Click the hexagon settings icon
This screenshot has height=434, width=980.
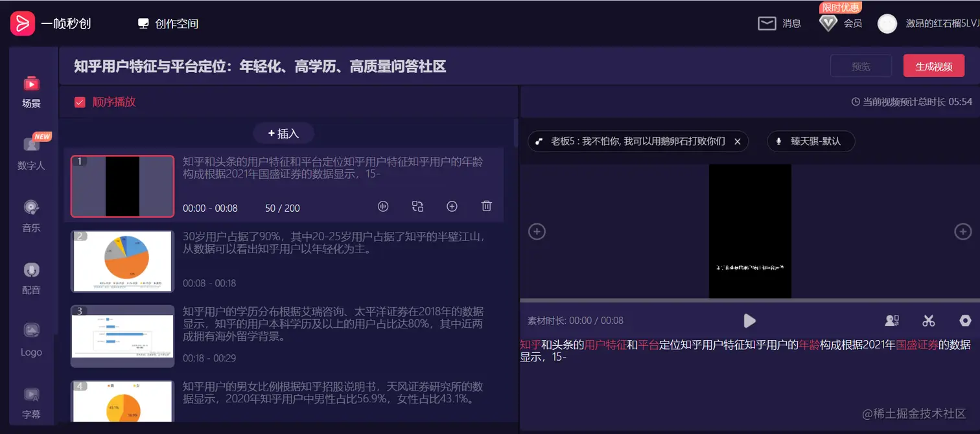[965, 321]
